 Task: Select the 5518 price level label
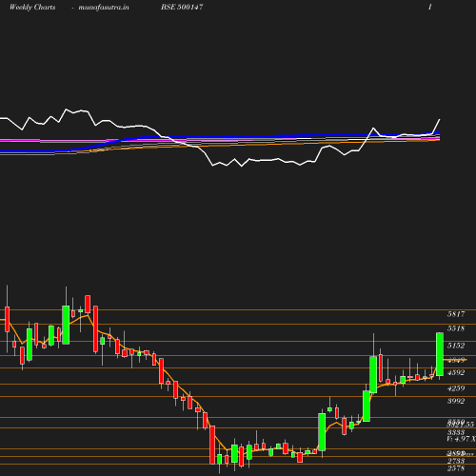pos(456,328)
